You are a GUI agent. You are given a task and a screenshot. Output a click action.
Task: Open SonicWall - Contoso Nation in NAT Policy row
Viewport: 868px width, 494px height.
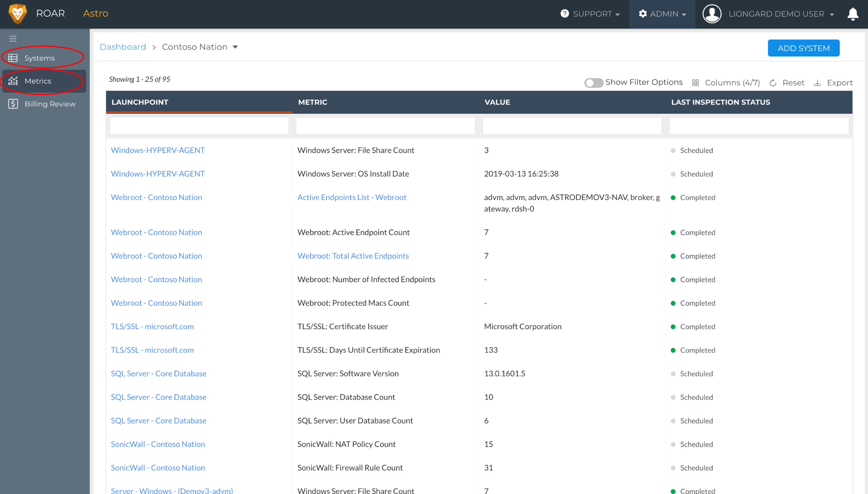(158, 444)
